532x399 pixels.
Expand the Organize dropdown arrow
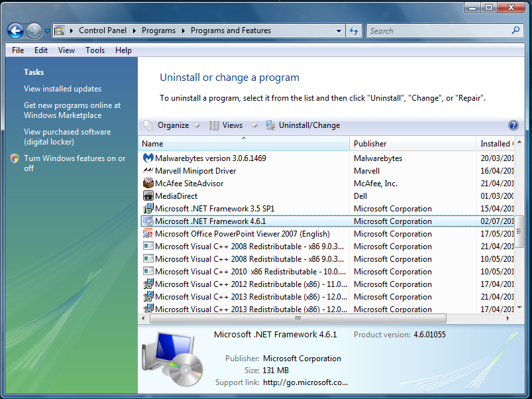(197, 125)
